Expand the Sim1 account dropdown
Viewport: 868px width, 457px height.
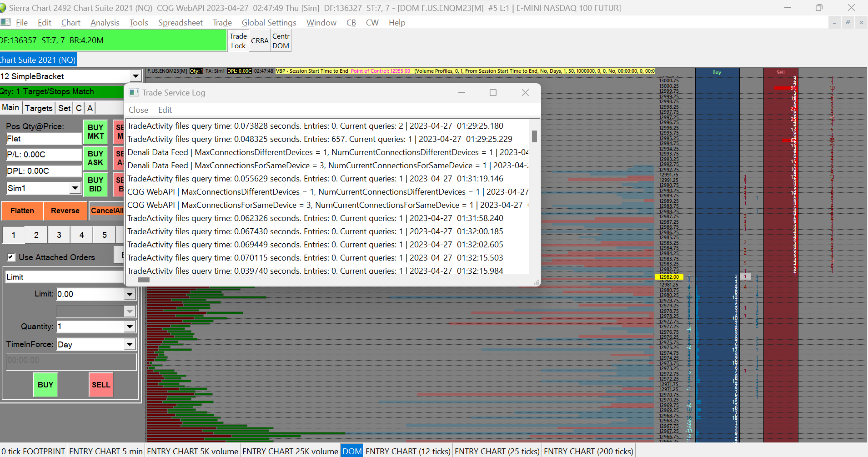pyautogui.click(x=75, y=188)
